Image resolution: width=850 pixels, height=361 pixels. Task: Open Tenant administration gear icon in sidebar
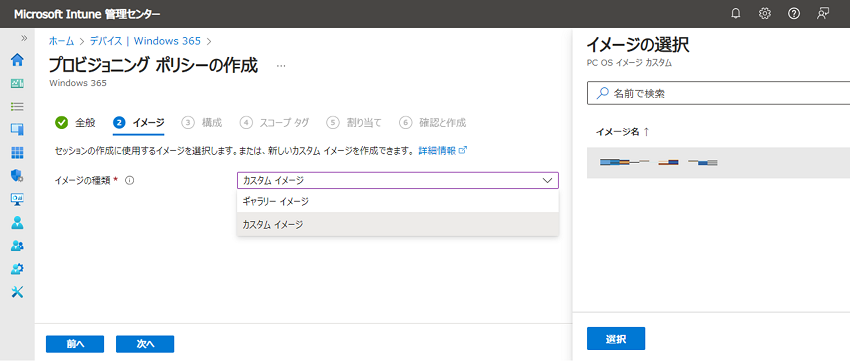[x=17, y=269]
